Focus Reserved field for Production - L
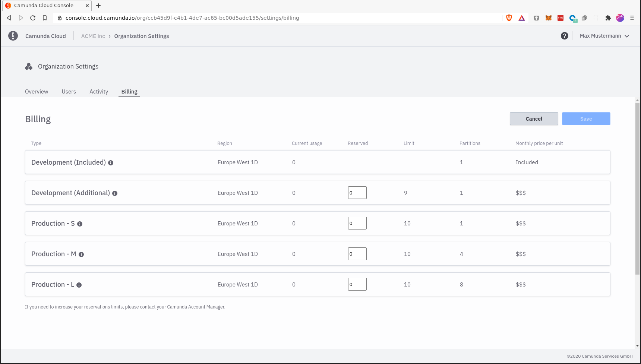The width and height of the screenshot is (641, 364). pos(357,284)
